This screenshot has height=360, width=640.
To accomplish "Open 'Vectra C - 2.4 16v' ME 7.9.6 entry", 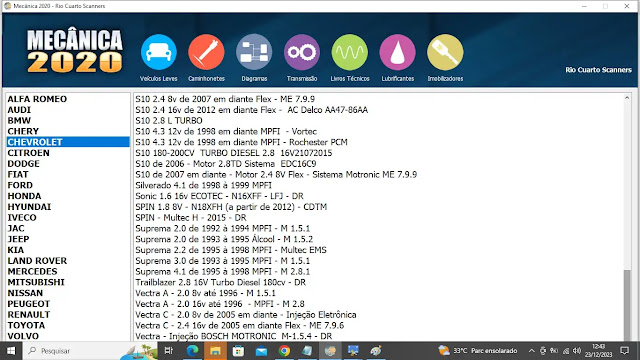I will pos(240,326).
